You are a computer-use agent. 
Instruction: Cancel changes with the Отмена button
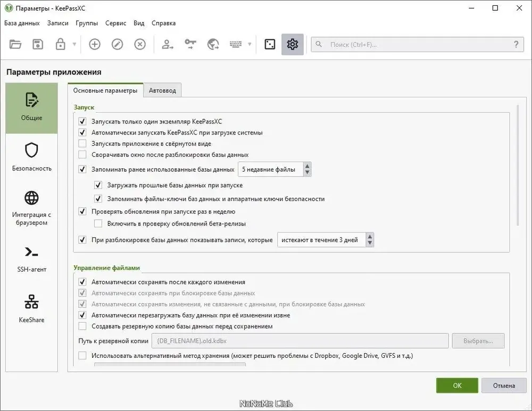click(504, 385)
